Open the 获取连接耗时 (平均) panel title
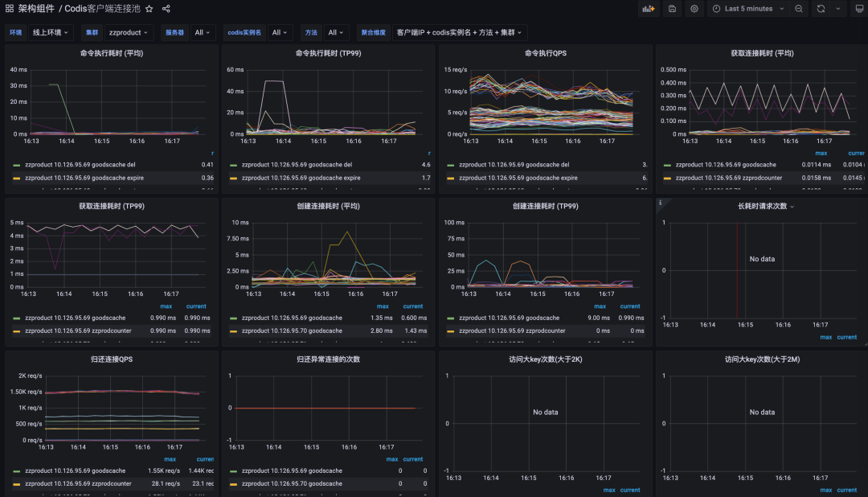The width and height of the screenshot is (868, 497). pos(762,53)
